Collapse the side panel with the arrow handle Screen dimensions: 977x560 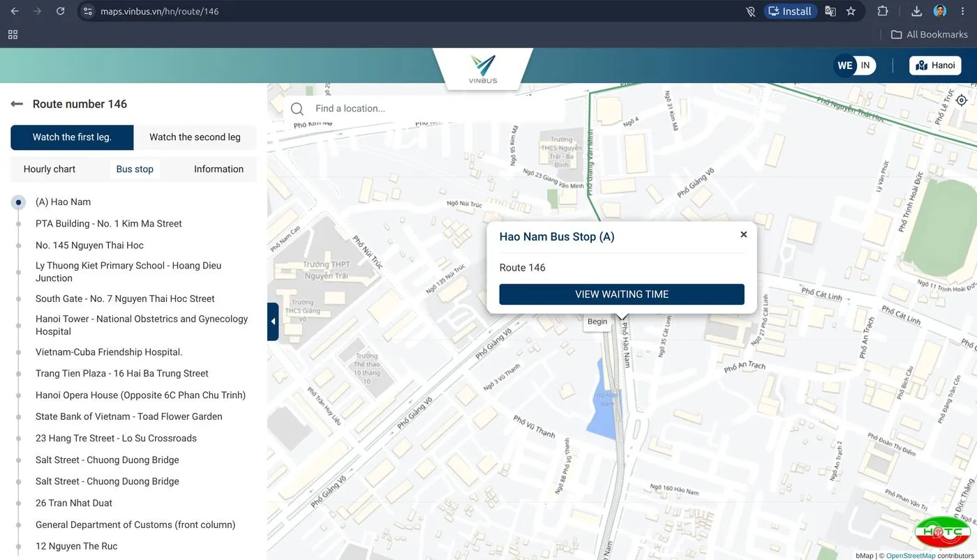pyautogui.click(x=273, y=321)
